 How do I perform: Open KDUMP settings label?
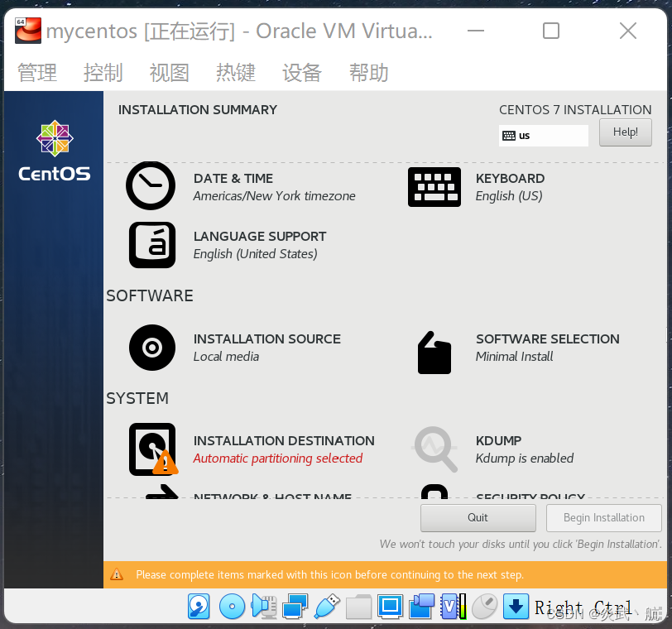click(498, 440)
